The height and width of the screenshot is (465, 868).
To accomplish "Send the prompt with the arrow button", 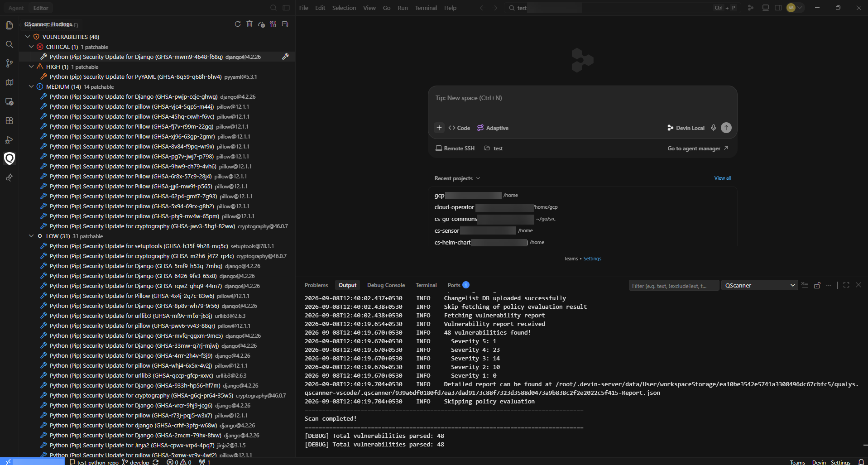I will click(726, 128).
